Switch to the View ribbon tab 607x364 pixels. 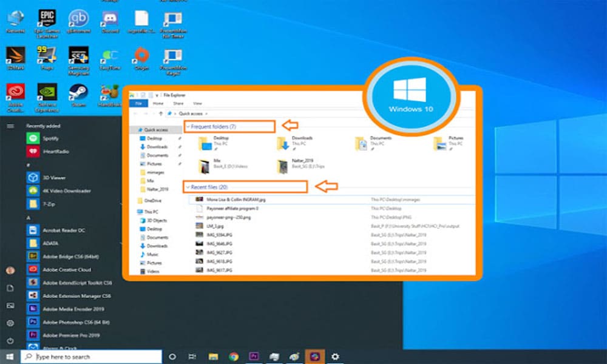(197, 104)
